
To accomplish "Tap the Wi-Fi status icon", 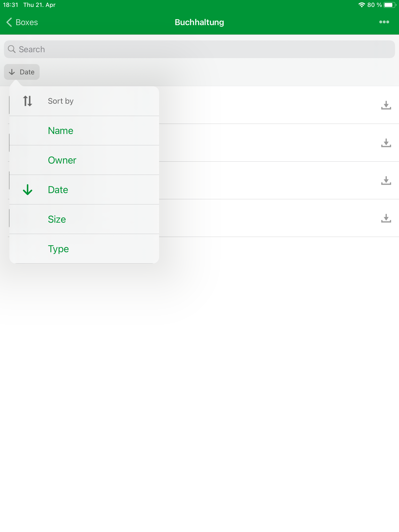I will coord(362,5).
